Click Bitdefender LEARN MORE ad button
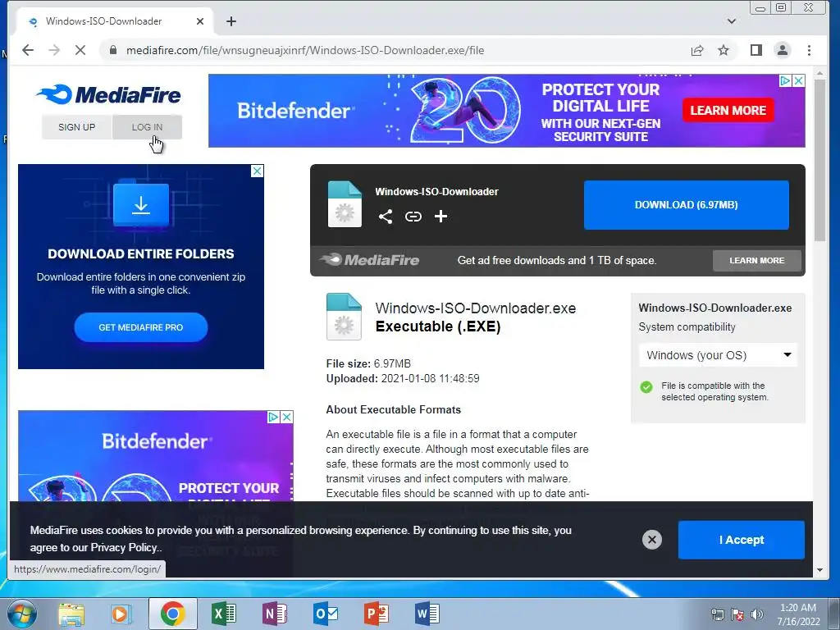Viewport: 840px width, 630px height. pos(728,111)
